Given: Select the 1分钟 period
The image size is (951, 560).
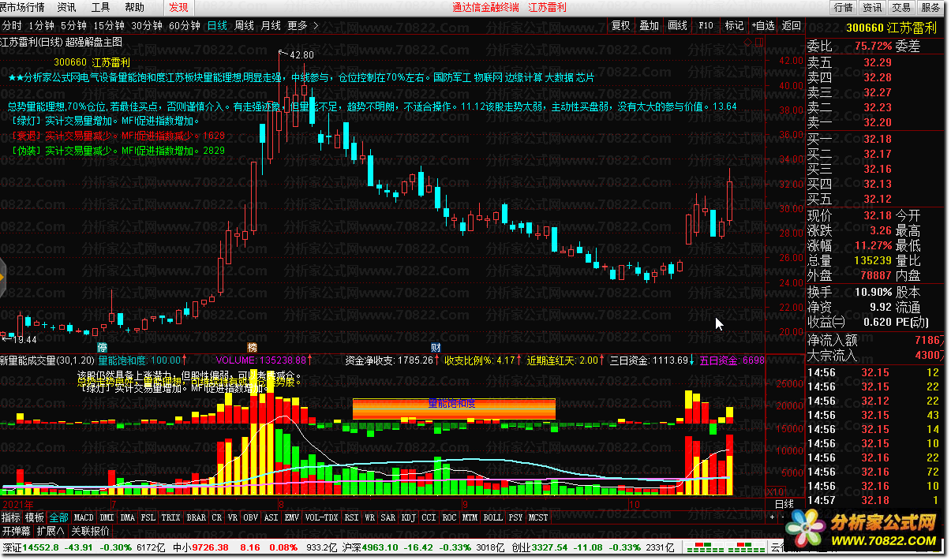Looking at the screenshot, I should [40, 25].
